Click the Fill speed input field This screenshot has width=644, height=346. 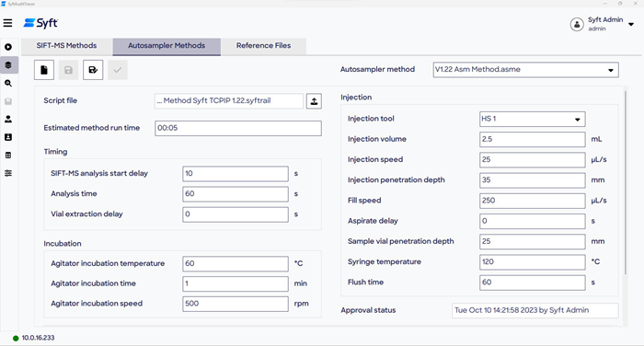pyautogui.click(x=533, y=201)
